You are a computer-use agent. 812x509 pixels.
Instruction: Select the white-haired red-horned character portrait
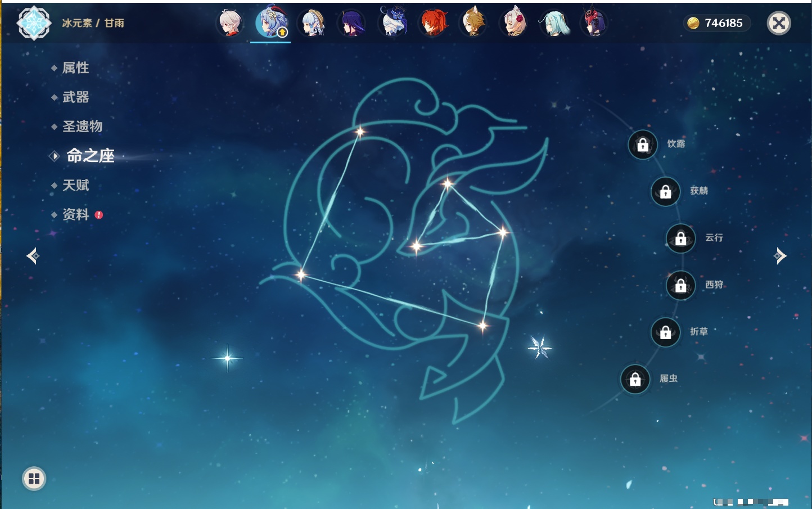pos(514,23)
